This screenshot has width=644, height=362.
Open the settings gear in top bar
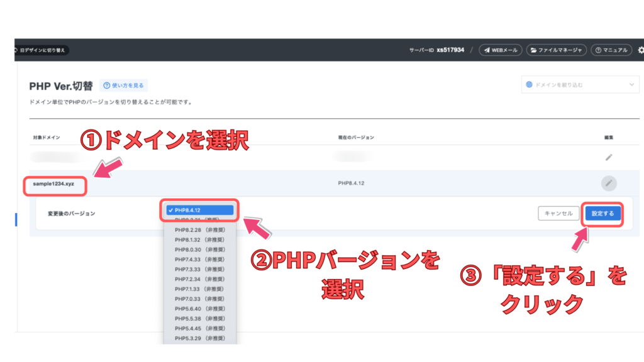[640, 50]
